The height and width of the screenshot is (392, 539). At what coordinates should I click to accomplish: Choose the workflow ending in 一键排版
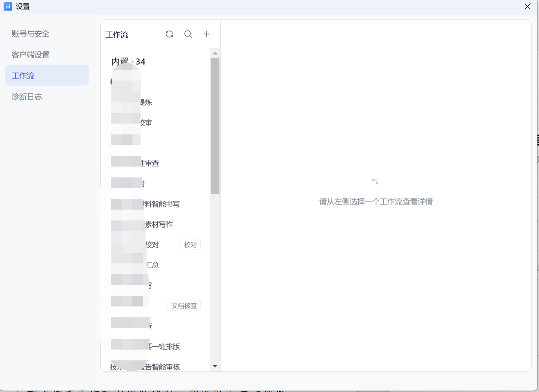point(155,347)
